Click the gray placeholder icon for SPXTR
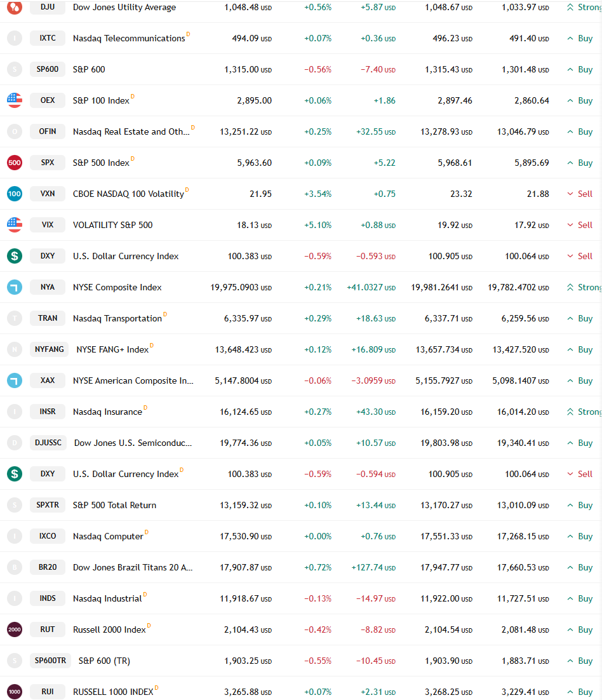 click(15, 505)
